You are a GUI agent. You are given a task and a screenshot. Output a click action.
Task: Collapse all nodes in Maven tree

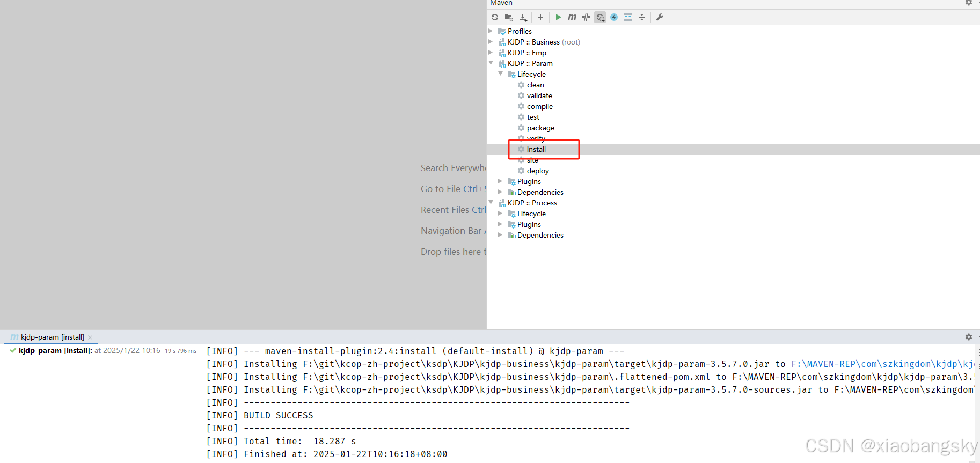coord(642,17)
